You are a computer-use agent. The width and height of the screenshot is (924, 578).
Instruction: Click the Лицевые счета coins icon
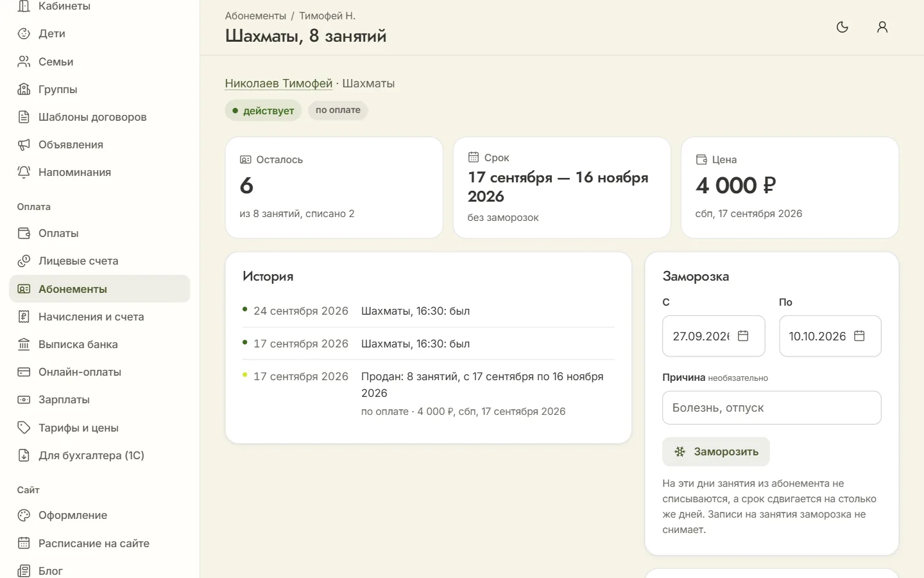coord(24,261)
